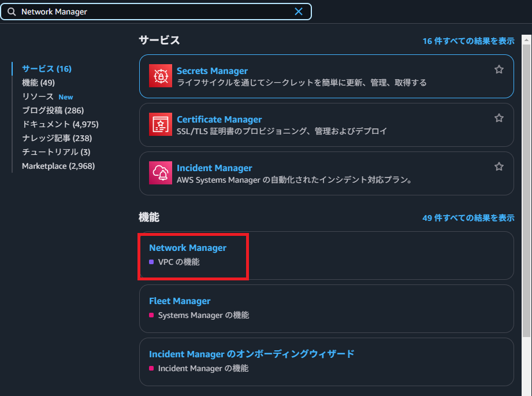Screen dimensions: 532x396
Task: Click the SSL/TLS certificate description text
Action: pos(282,131)
